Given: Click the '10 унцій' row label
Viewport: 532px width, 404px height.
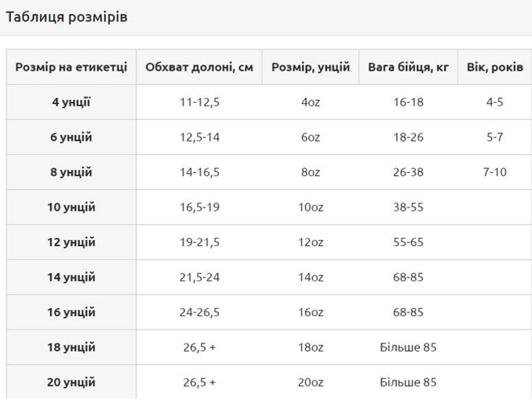Looking at the screenshot, I should click(x=72, y=207).
